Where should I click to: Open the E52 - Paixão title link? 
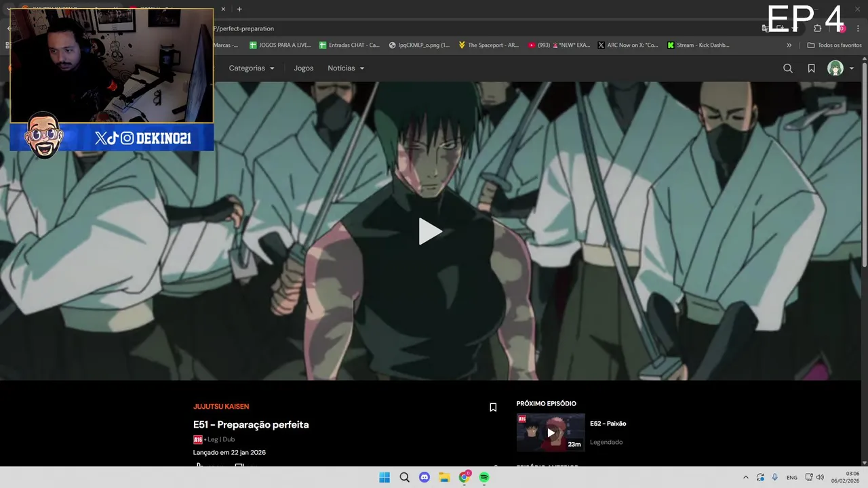[608, 424]
